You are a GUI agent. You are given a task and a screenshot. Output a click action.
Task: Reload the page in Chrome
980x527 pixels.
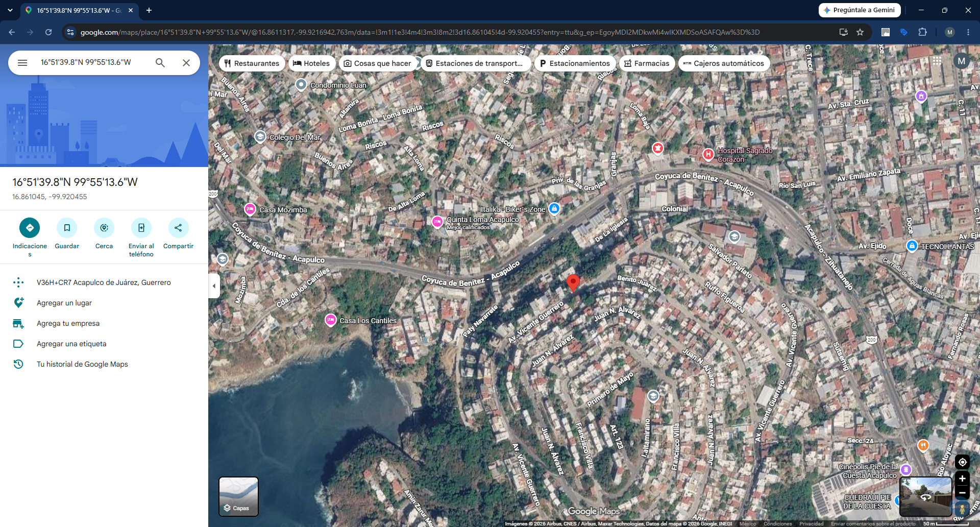pos(48,32)
